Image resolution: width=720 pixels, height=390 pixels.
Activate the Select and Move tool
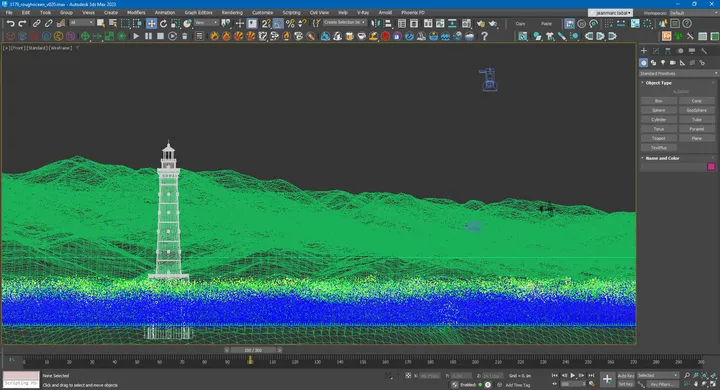151,23
